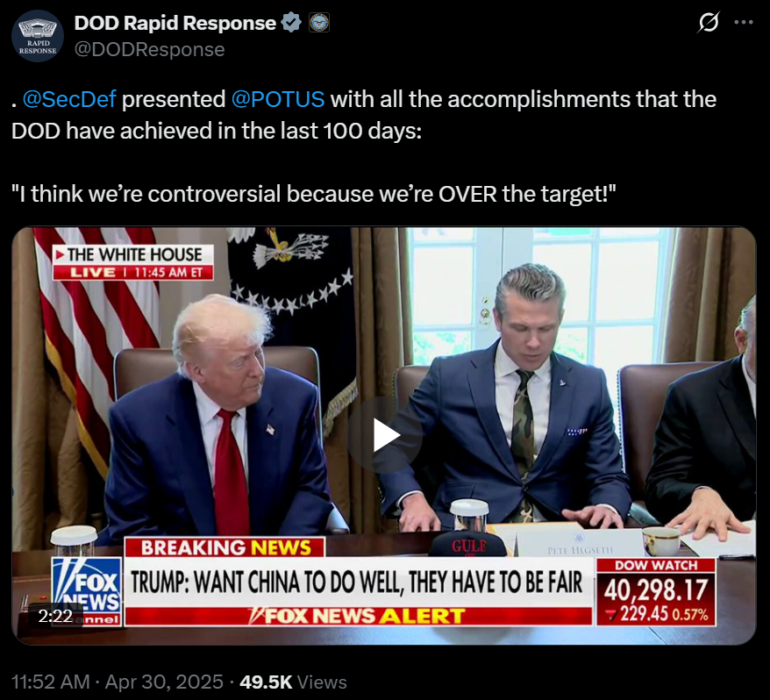Click the DOD Rapid Response profile avatar

[x=38, y=36]
